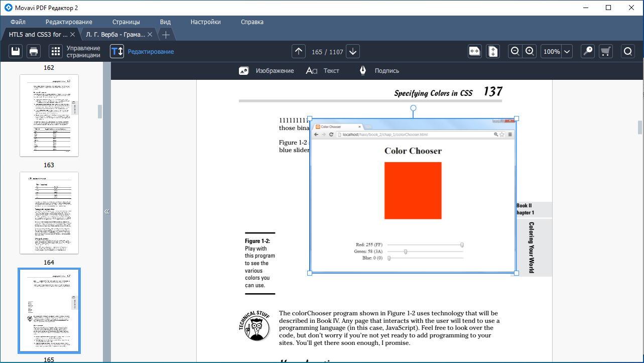Maximize the Movavi window

[x=608, y=8]
